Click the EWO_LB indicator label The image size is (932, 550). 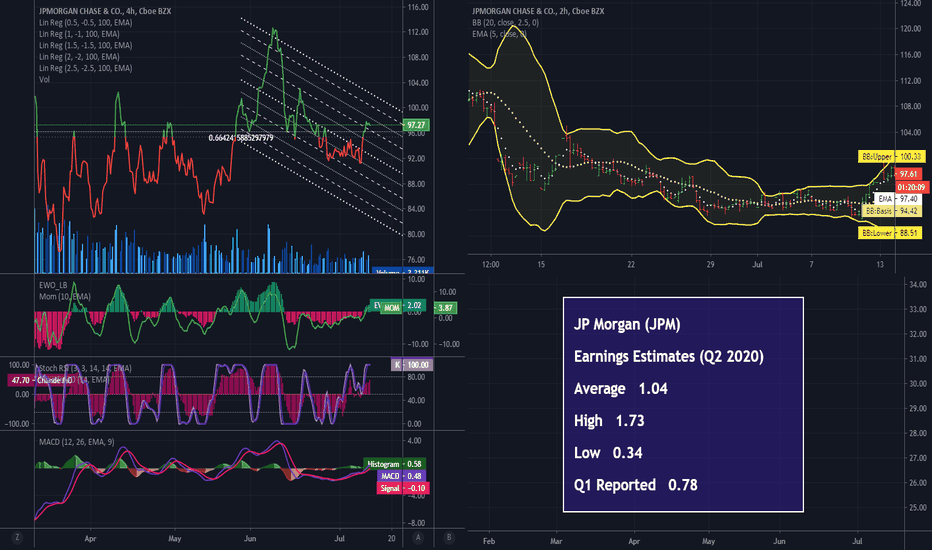coord(53,285)
